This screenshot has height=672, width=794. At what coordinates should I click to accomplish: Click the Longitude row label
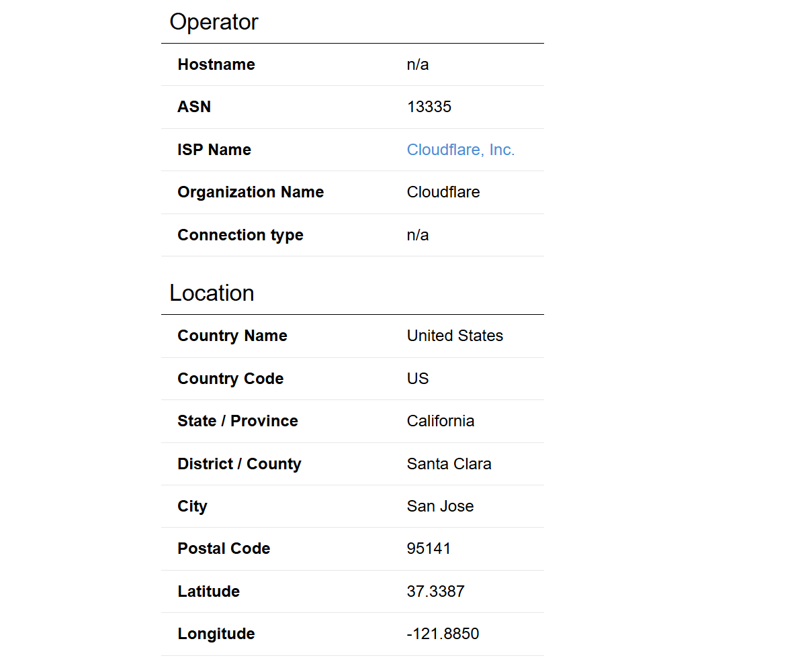click(216, 634)
